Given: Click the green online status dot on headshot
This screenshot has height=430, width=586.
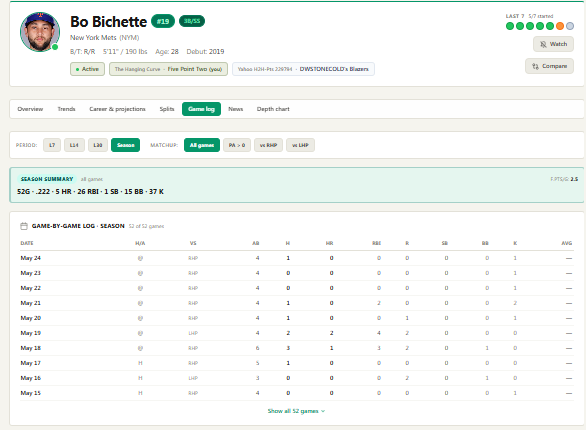Looking at the screenshot, I should [x=55, y=47].
